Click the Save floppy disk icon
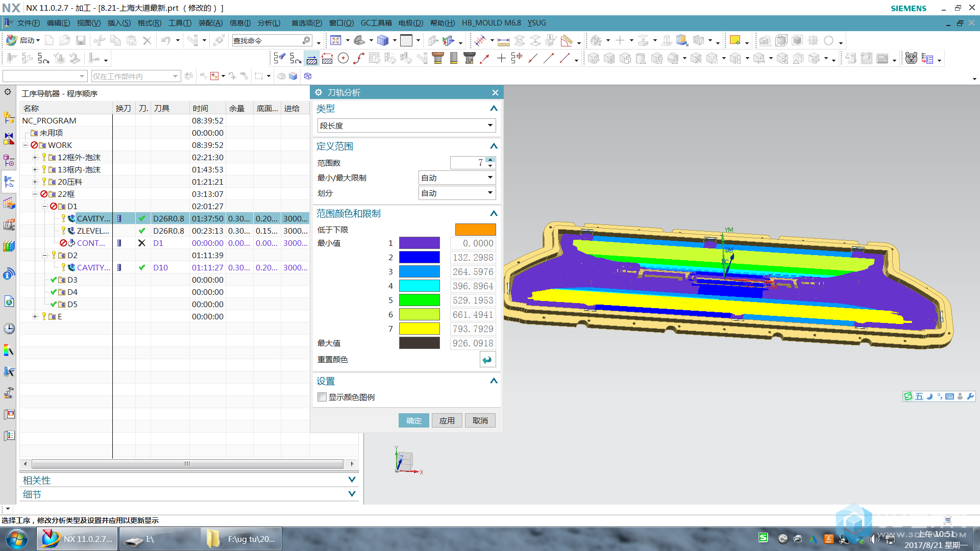This screenshot has width=980, height=551. click(80, 40)
